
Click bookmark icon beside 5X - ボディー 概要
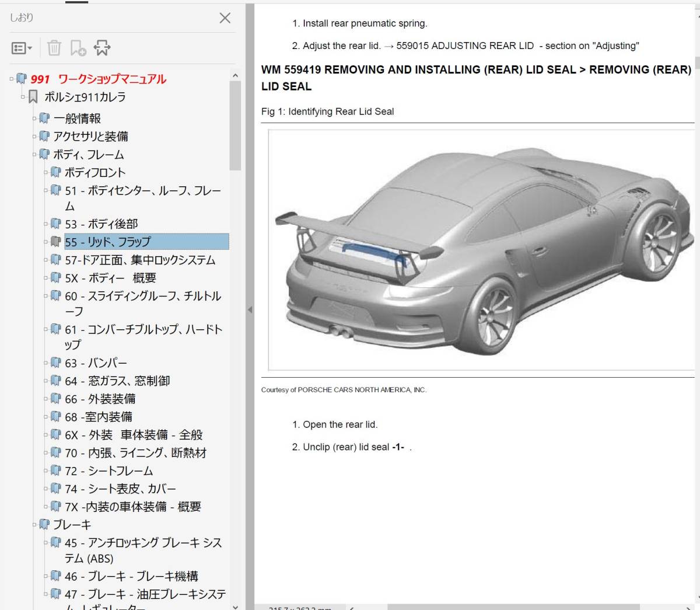pos(56,278)
